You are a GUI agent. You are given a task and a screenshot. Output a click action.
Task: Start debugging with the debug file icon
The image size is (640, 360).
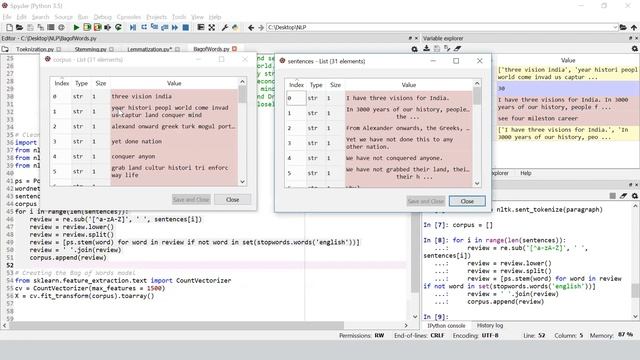point(133,27)
